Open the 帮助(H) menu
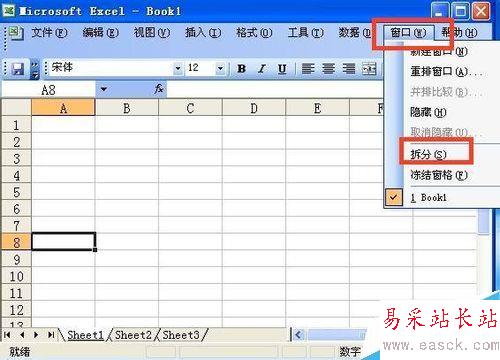Image resolution: width=500 pixels, height=360 pixels. coord(459,33)
